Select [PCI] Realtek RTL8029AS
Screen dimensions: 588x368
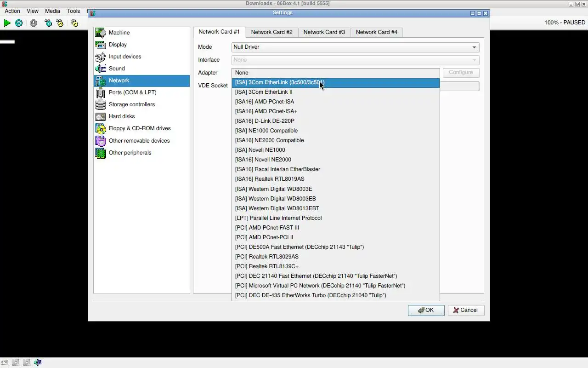tap(336, 257)
